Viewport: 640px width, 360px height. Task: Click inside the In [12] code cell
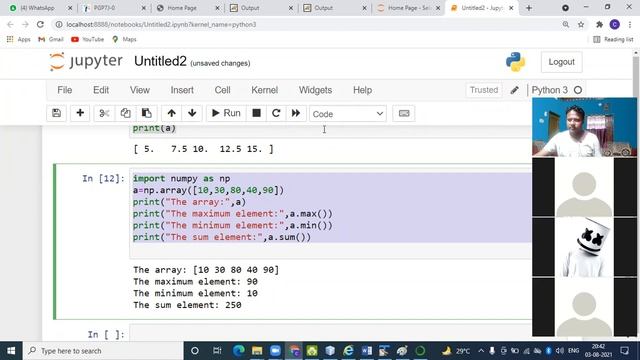(x=331, y=213)
